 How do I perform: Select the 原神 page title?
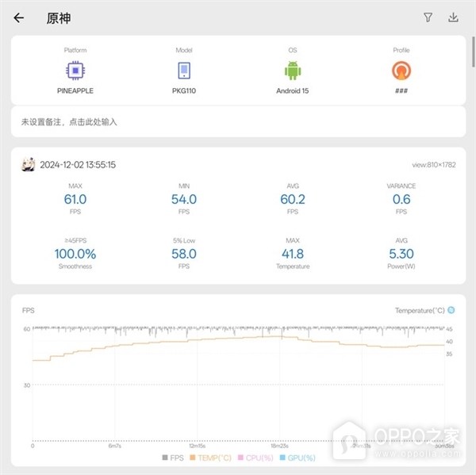coord(58,18)
